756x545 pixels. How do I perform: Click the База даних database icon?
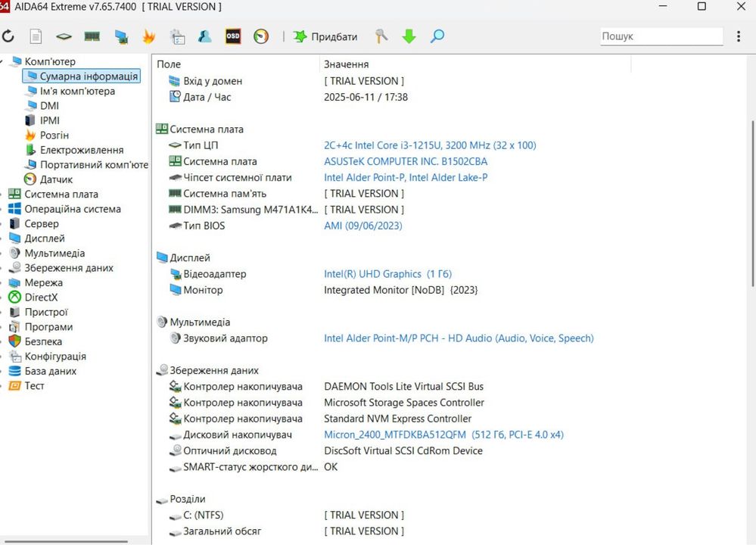(x=15, y=371)
